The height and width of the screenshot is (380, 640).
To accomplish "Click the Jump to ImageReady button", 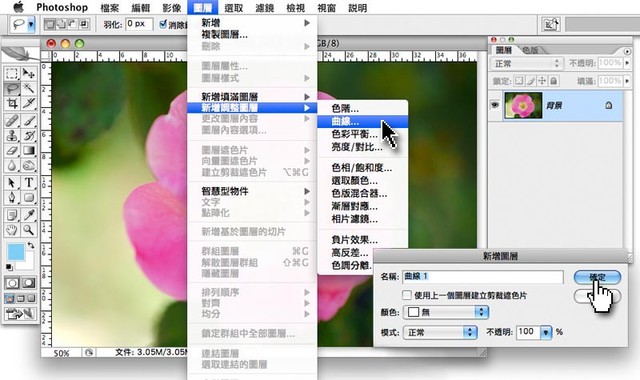I will coord(20,314).
